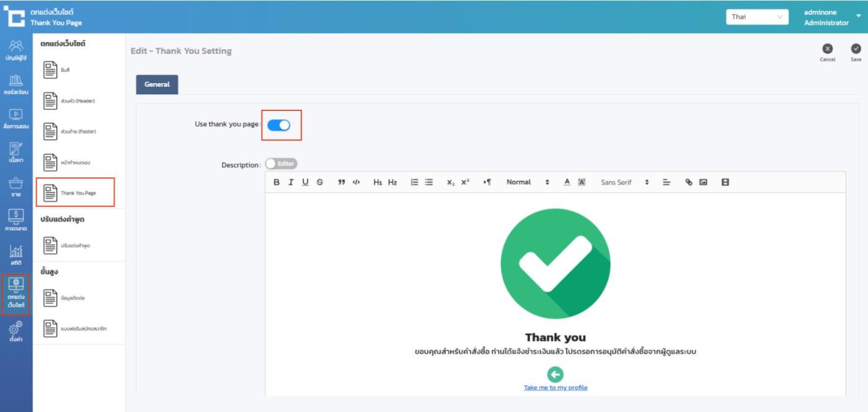Screen dimensions: 868x412
Task: Open the statistics section in sidebar
Action: click(16, 255)
